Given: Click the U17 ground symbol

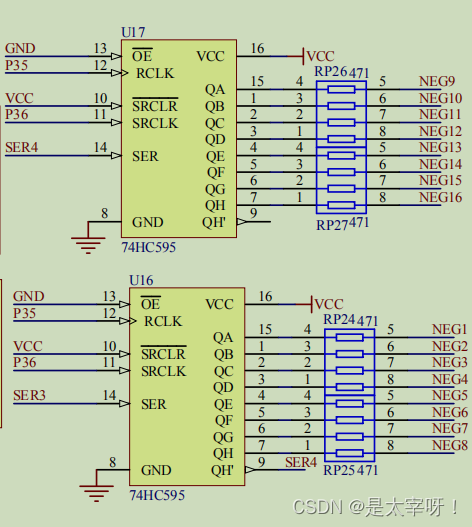Looking at the screenshot, I should pyautogui.click(x=88, y=245).
